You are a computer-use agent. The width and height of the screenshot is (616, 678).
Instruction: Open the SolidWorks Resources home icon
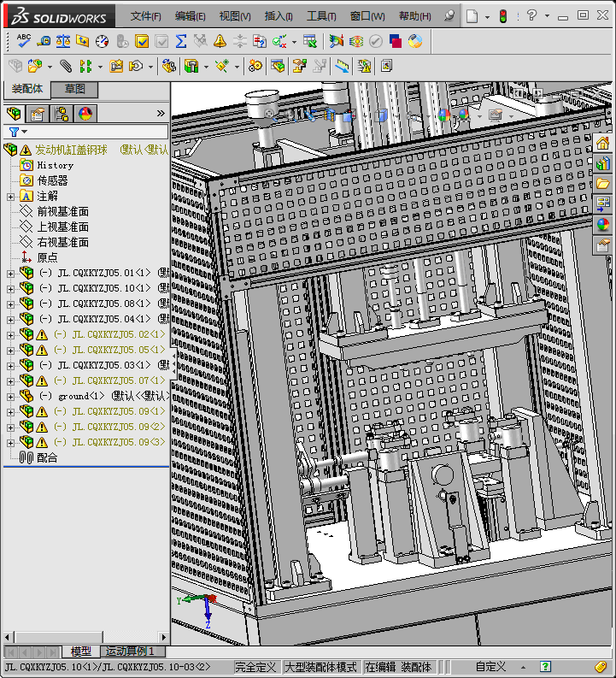602,144
